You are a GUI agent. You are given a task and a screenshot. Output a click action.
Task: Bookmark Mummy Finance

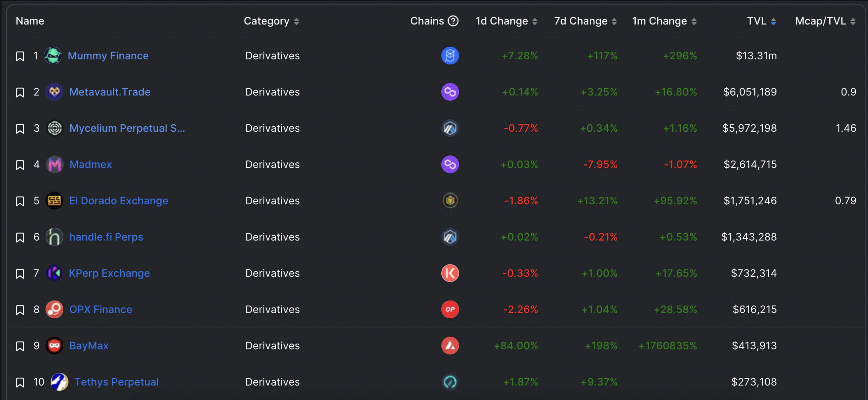[20, 56]
